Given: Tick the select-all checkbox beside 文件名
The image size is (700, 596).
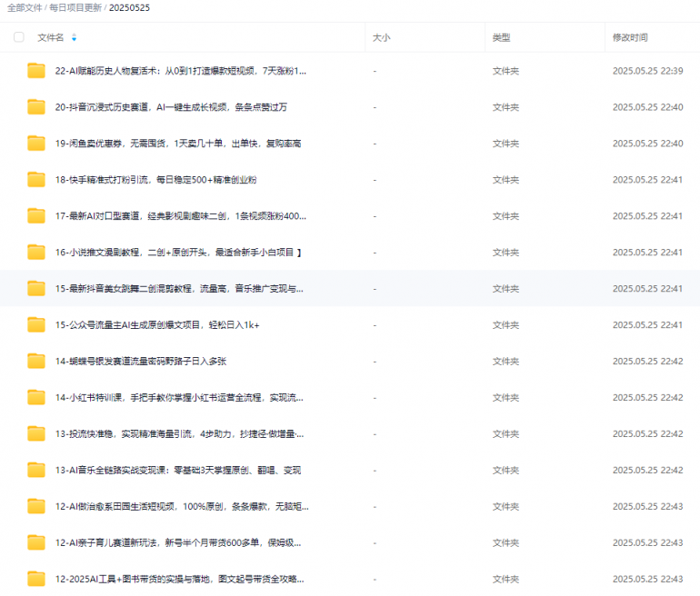Looking at the screenshot, I should tap(19, 37).
